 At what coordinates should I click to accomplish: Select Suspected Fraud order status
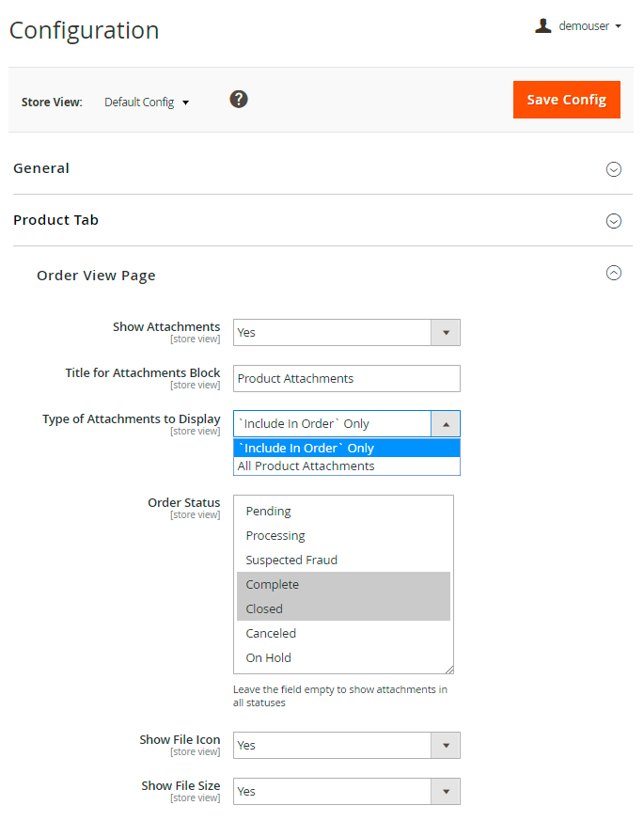(291, 560)
